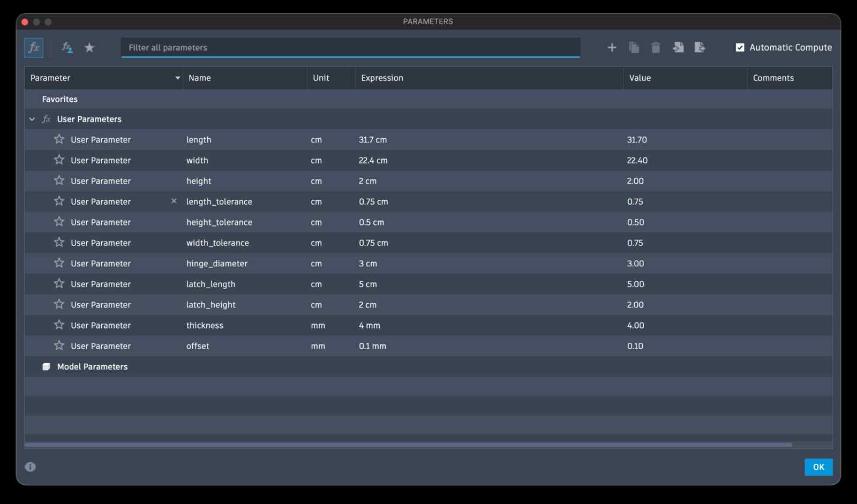This screenshot has height=504, width=857.
Task: Uncheck Automatic Compute checkbox
Action: [740, 48]
